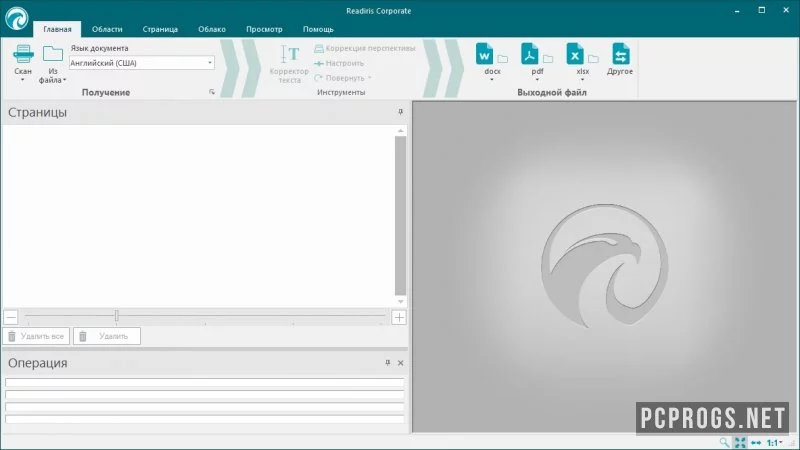Expand the docx options arrow
The width and height of the screenshot is (800, 450).
[492, 80]
